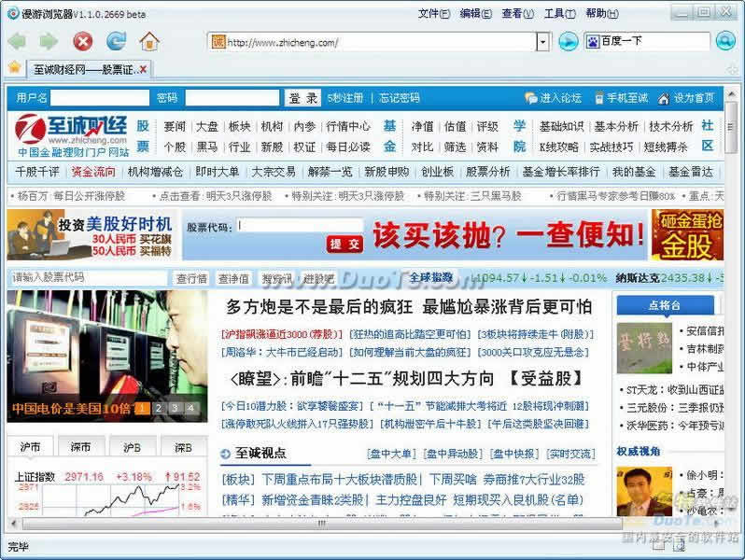Screen dimensions: 745x560
Task: Click the 点将台 tab
Action: click(x=665, y=305)
